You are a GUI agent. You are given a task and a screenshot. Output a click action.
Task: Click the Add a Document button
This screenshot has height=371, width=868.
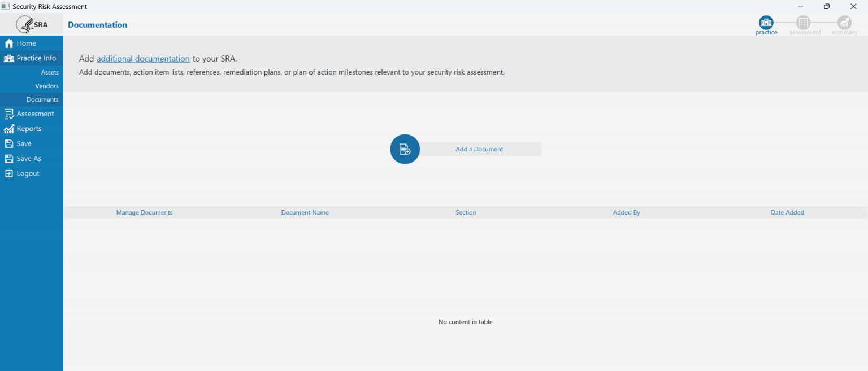pyautogui.click(x=479, y=149)
